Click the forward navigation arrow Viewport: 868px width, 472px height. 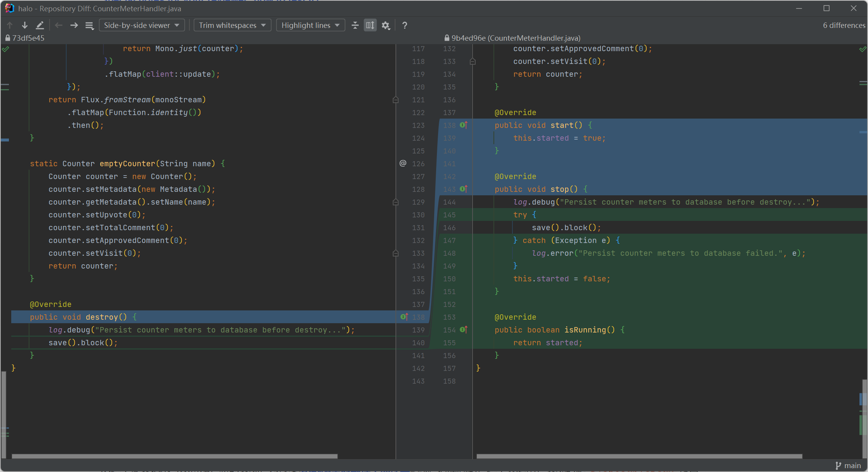click(74, 25)
